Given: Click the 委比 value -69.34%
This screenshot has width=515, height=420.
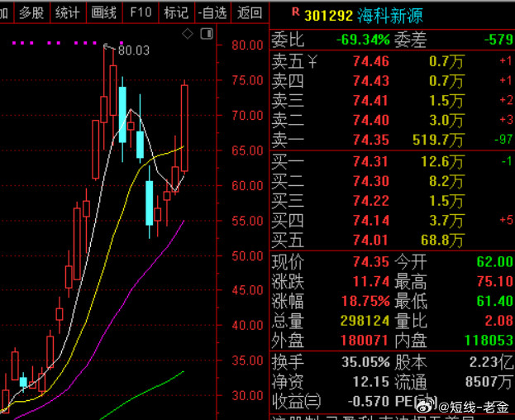Looking at the screenshot, I should pos(363,40).
